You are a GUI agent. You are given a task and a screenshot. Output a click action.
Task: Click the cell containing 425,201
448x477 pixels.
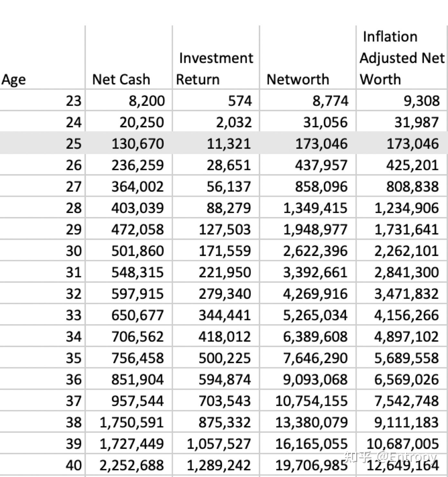point(412,165)
